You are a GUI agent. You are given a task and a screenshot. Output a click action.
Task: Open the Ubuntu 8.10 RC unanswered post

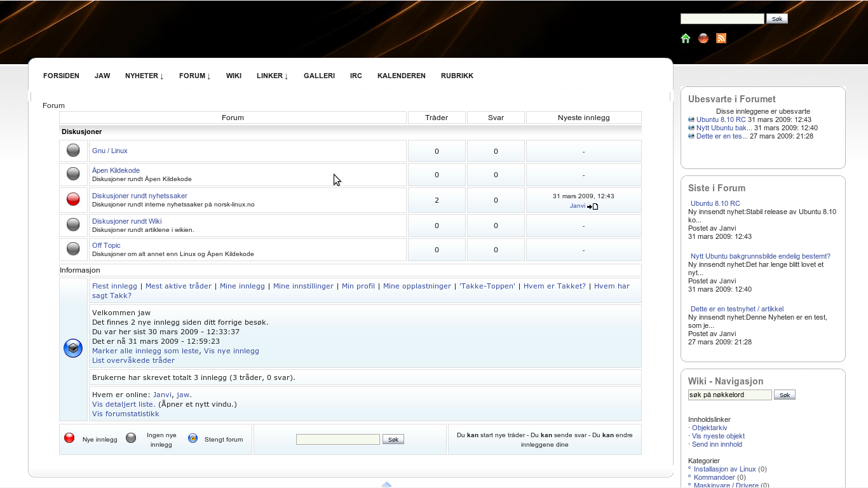tap(721, 119)
